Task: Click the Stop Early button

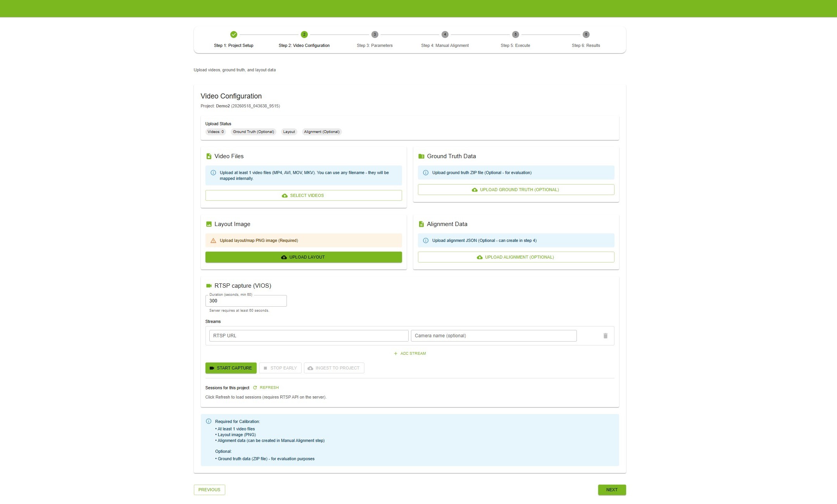Action: pyautogui.click(x=280, y=368)
